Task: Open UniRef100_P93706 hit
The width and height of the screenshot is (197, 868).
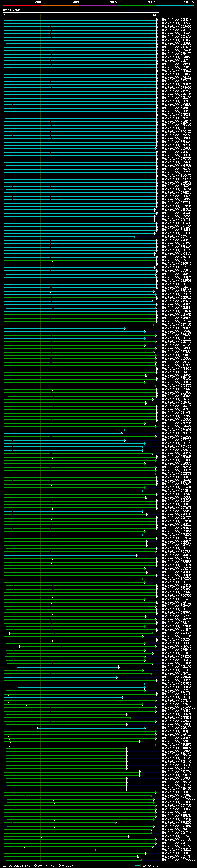Action: (x=177, y=345)
